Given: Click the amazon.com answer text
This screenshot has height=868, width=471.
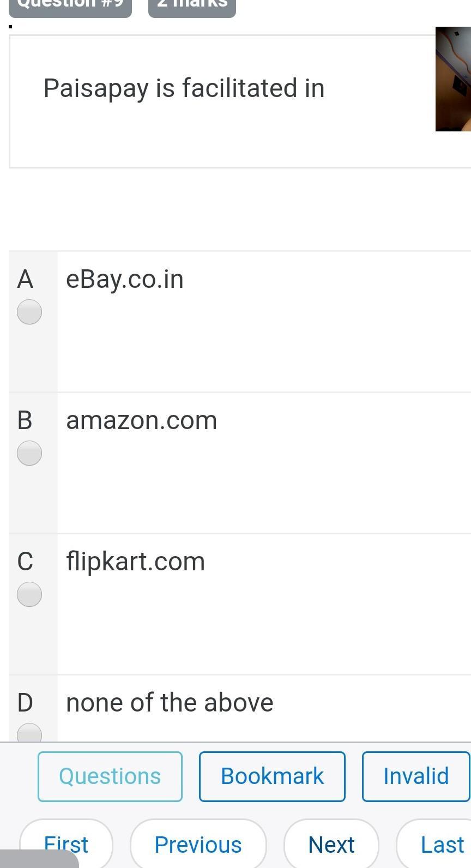Looking at the screenshot, I should pos(142,420).
